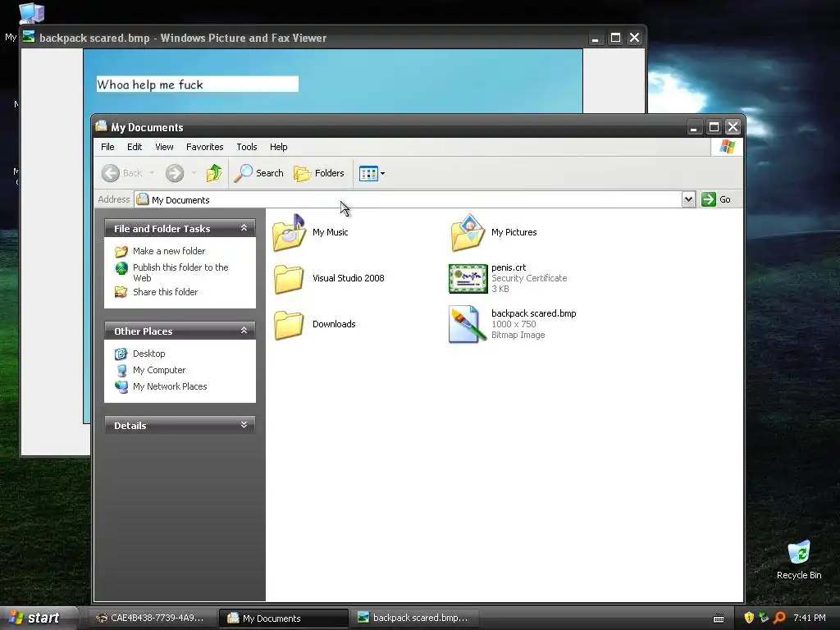Click Publish this folder to the Web
The height and width of the screenshot is (630, 840).
tap(180, 272)
